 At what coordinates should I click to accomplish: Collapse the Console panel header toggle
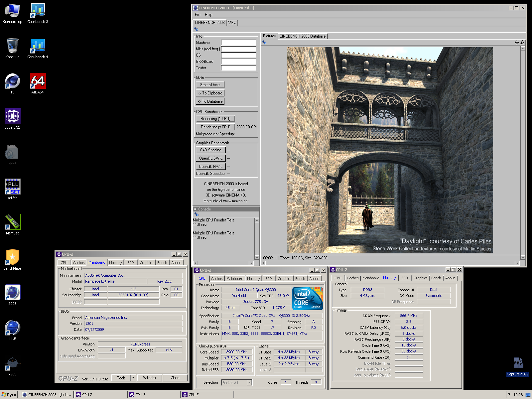pyautogui.click(x=195, y=209)
